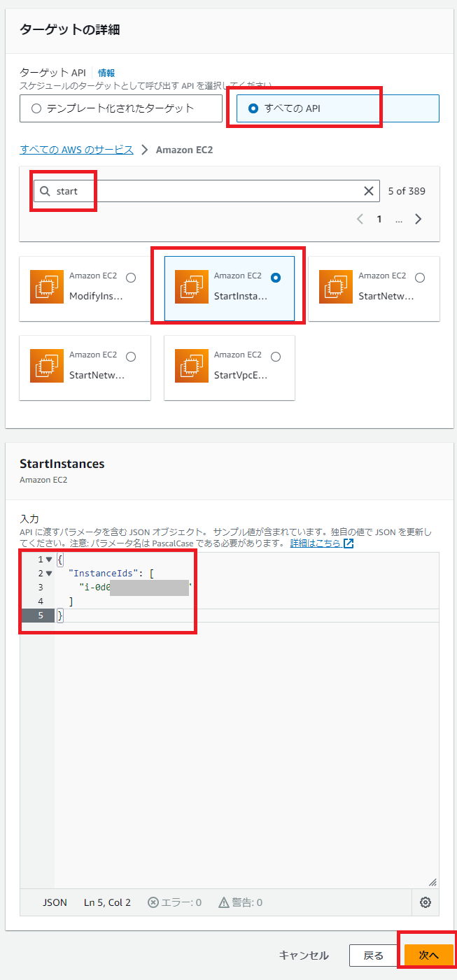Click the StartInstances EC2 service icon
This screenshot has width=457, height=980.
point(187,287)
